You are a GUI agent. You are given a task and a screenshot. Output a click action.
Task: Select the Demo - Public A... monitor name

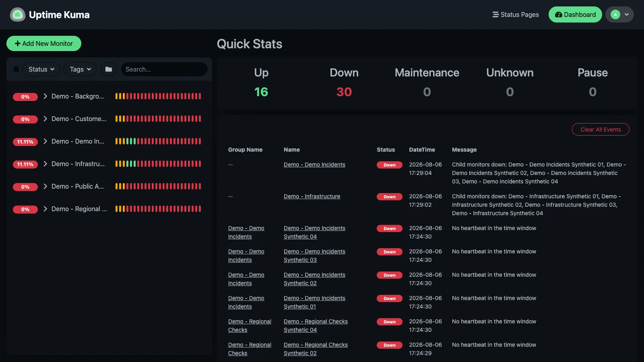tap(78, 186)
